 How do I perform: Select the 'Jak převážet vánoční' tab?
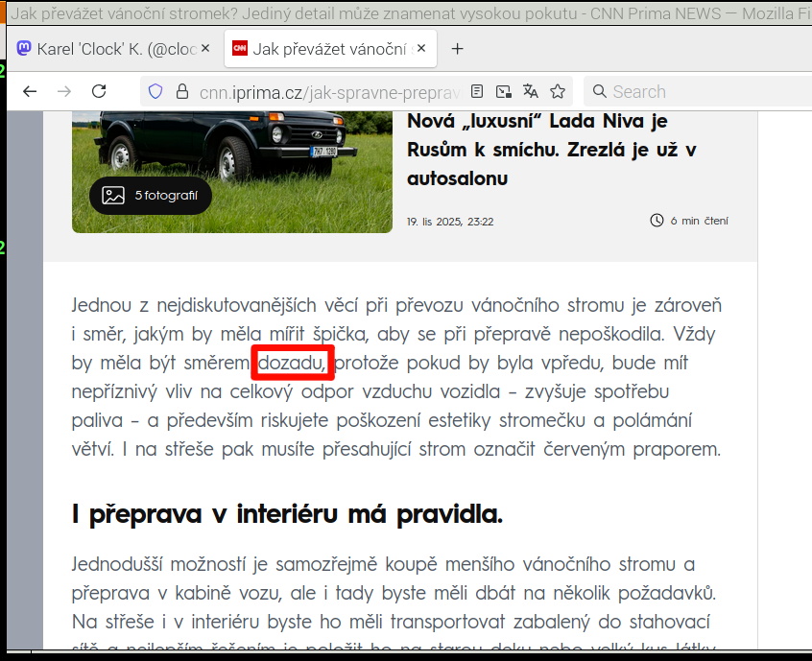[322, 49]
